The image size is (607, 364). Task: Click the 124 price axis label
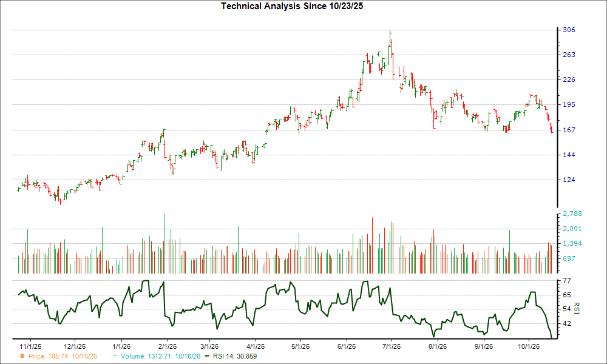(569, 180)
